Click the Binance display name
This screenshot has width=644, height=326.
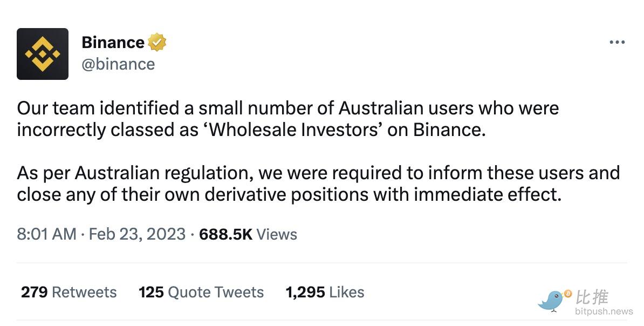point(113,42)
